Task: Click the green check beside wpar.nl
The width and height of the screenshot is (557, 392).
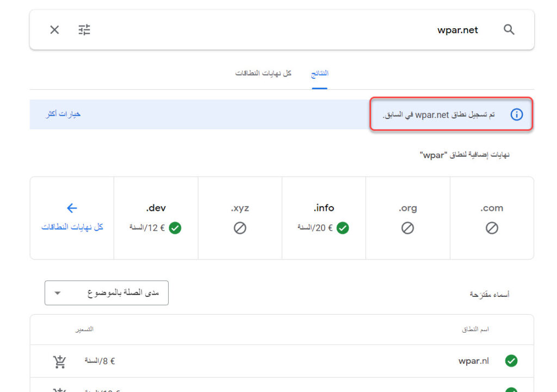Action: tap(511, 361)
